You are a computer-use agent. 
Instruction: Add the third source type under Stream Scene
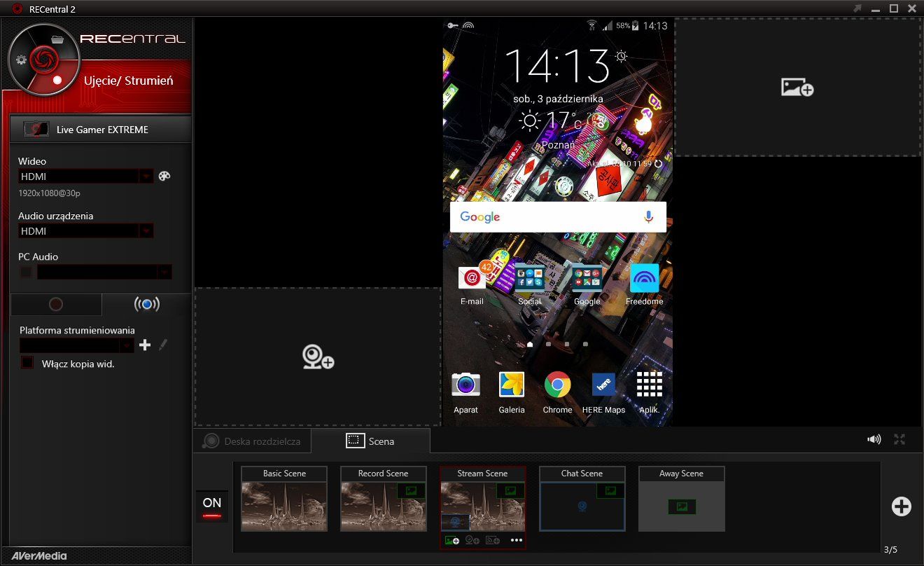point(493,540)
